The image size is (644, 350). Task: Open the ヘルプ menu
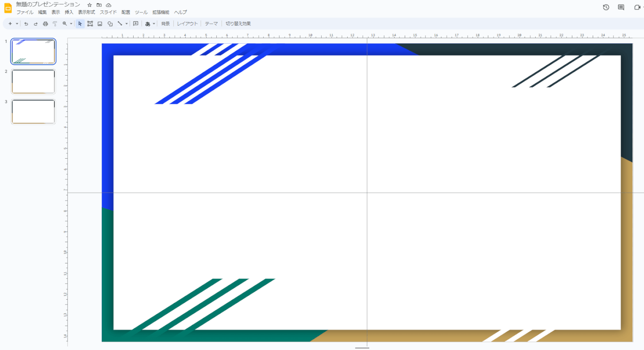point(180,12)
